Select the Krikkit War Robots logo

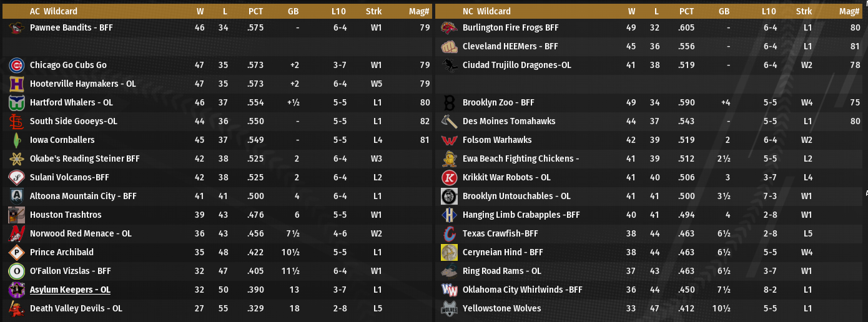pos(449,178)
